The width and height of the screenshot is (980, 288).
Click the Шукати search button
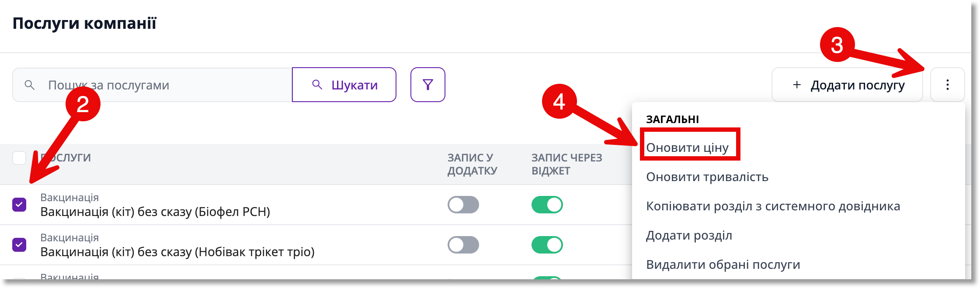(x=344, y=85)
